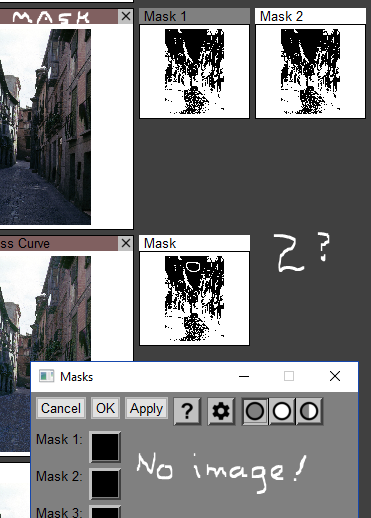371x518 pixels.
Task: Click the lower Mask title bar
Action: coord(194,243)
